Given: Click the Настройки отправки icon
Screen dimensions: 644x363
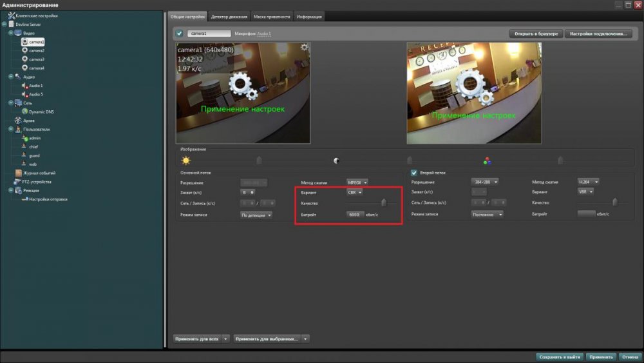Looking at the screenshot, I should (24, 199).
